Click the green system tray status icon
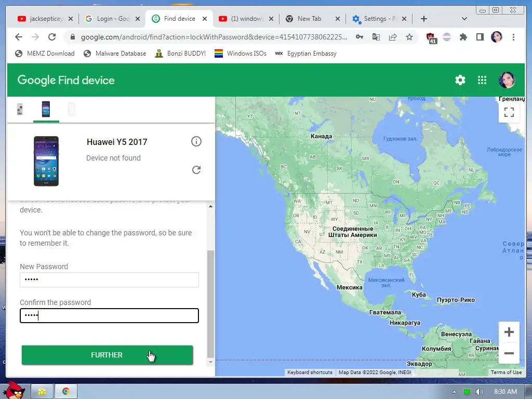532x399 pixels. pos(467,392)
